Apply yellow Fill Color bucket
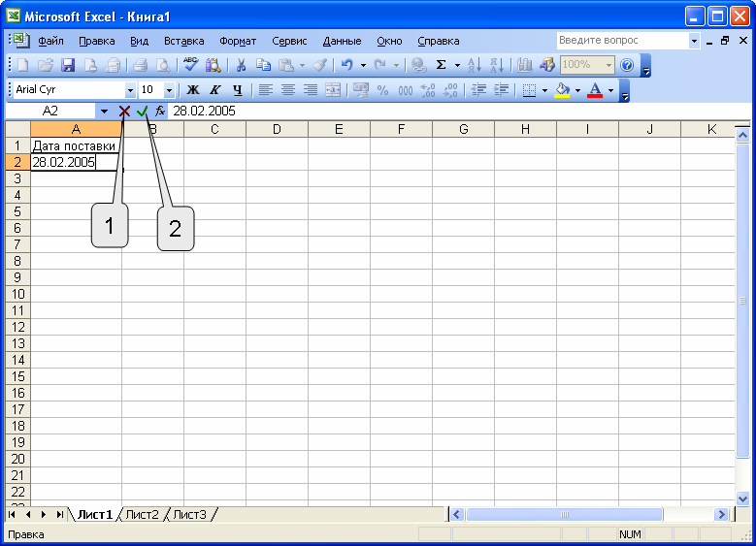 point(563,90)
